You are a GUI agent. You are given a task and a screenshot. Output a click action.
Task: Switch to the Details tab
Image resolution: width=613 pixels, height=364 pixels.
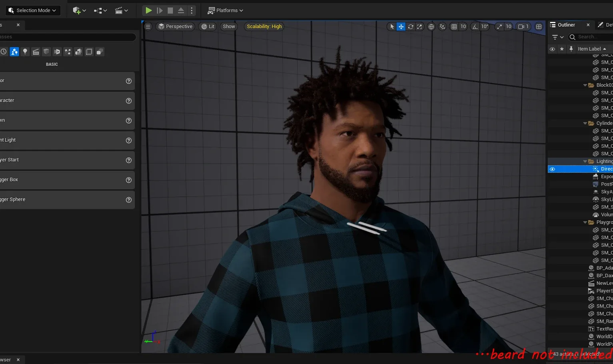coord(604,24)
